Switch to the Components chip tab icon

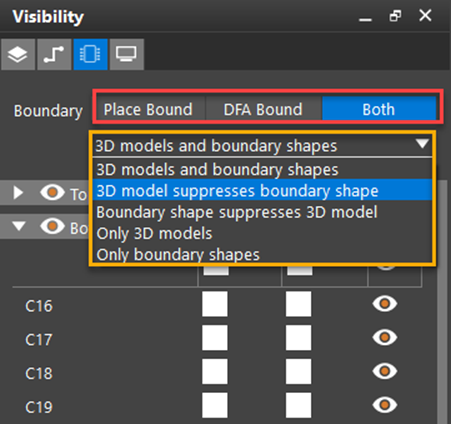[x=90, y=54]
